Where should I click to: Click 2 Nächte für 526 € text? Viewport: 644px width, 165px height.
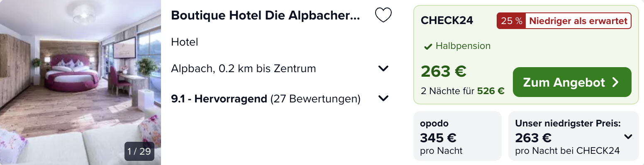click(463, 91)
